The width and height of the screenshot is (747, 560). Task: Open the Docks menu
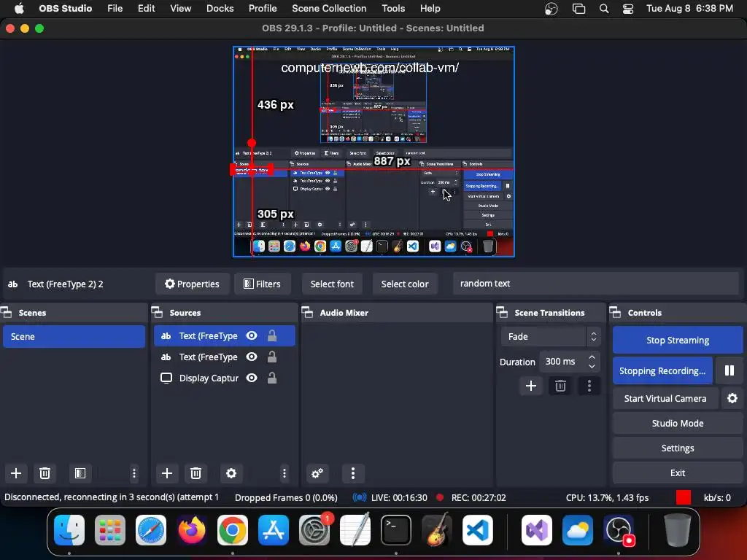(x=220, y=9)
